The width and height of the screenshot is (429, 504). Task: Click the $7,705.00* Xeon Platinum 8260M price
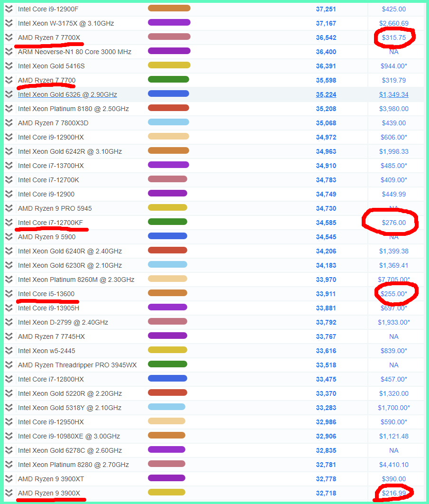click(393, 280)
